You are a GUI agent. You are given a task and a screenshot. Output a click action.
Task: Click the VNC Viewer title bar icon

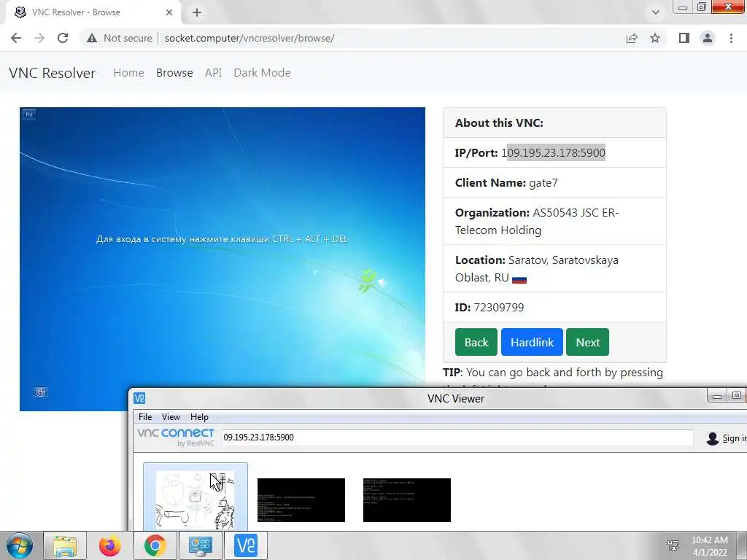click(x=139, y=398)
